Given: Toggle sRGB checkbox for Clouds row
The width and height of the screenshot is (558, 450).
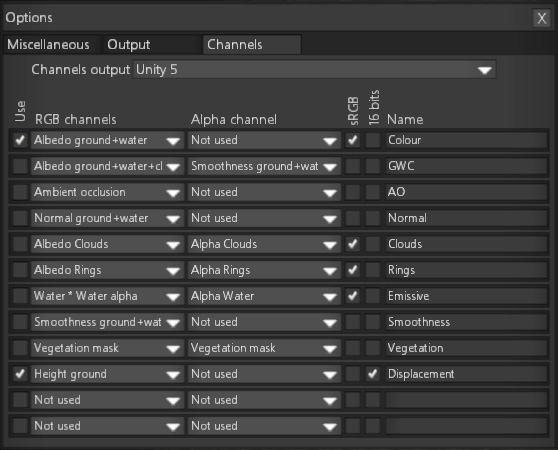Looking at the screenshot, I should [353, 244].
